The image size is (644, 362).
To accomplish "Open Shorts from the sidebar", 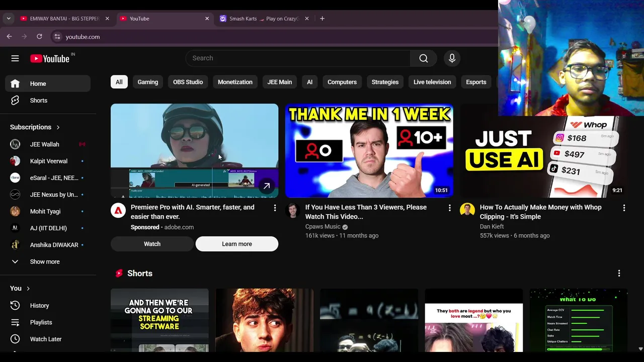I will click(48, 101).
